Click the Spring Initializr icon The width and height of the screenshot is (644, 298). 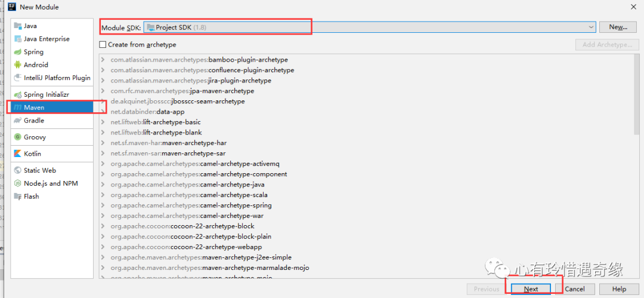pos(18,94)
